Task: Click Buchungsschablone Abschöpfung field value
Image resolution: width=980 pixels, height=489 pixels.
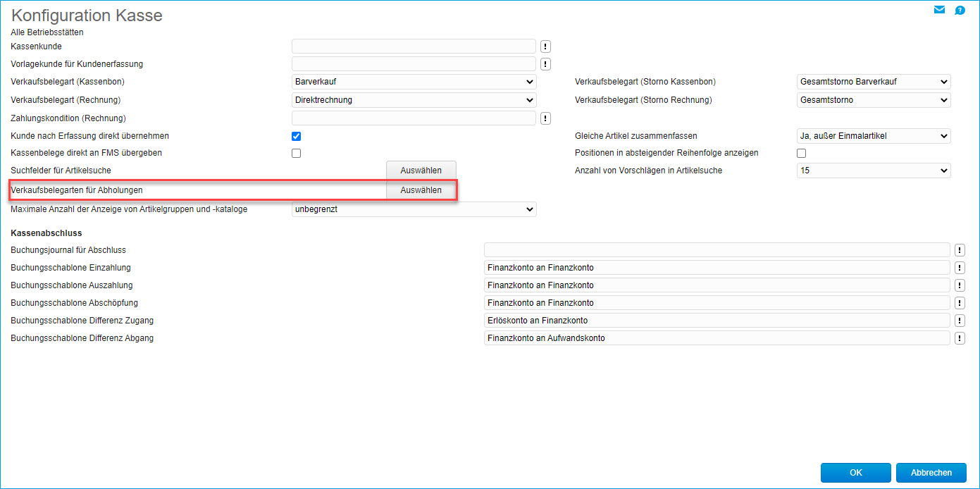Action: coord(717,303)
